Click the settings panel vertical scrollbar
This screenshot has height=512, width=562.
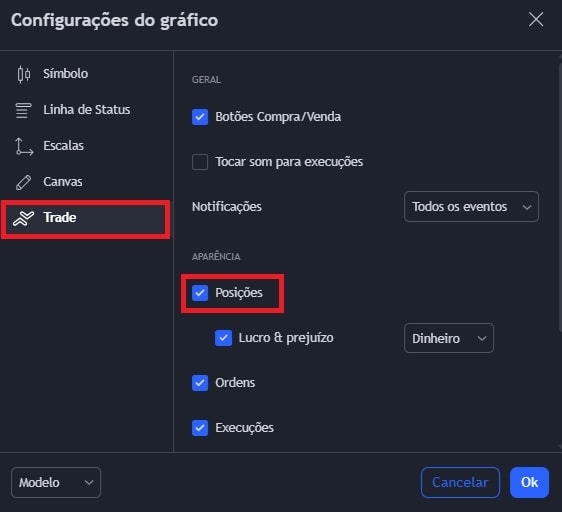click(560, 197)
